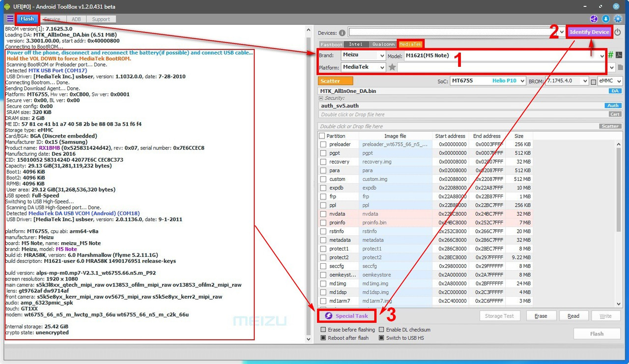Image resolution: width=629 pixels, height=364 pixels.
Task: Open the purple globe network icon
Action: 594,19
